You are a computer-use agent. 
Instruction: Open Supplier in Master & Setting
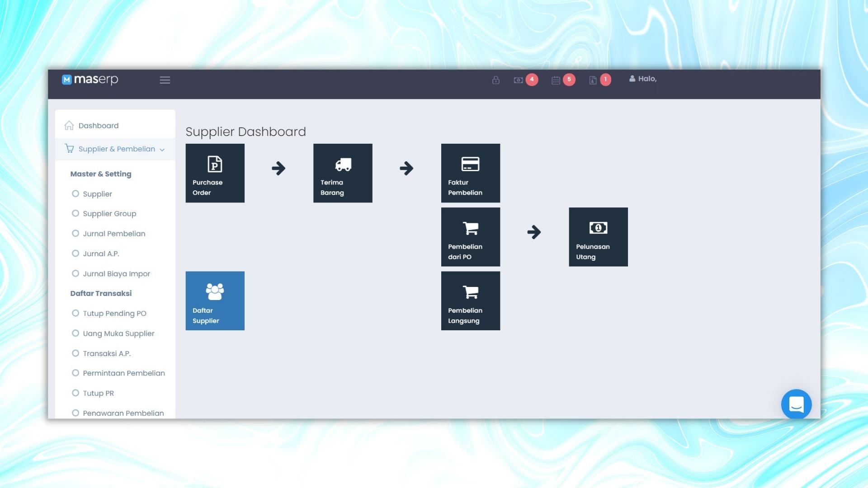(97, 194)
